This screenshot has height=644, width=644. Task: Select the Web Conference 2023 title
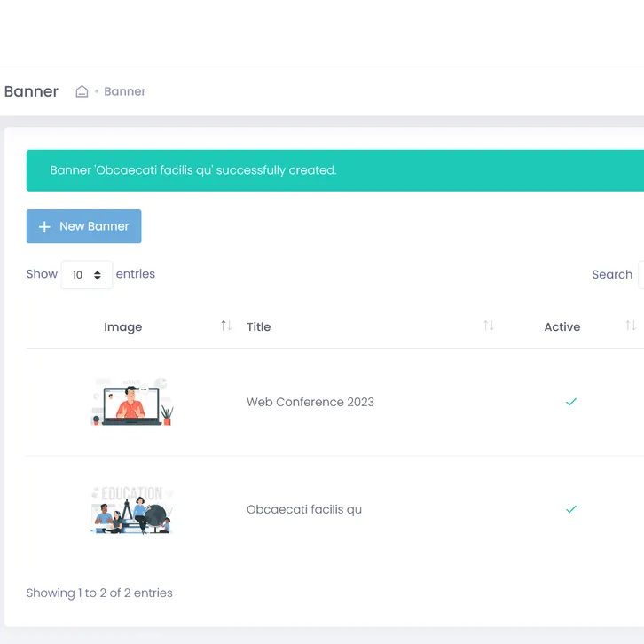(310, 402)
